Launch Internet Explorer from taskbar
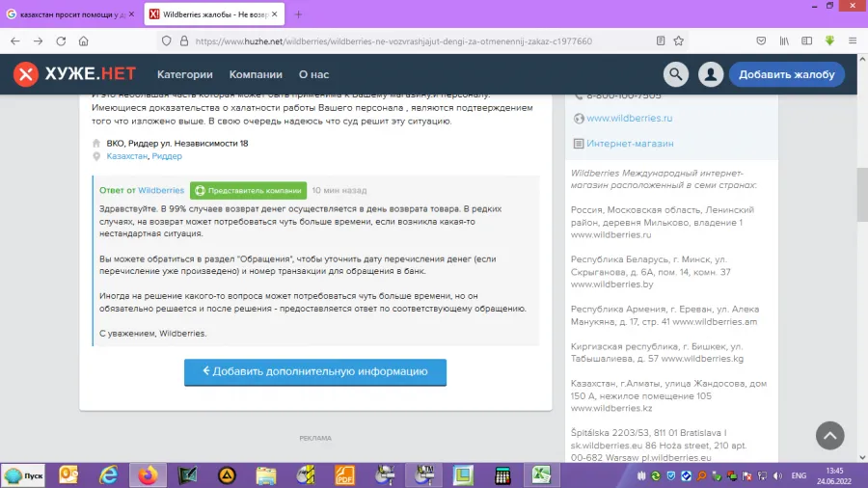The width and height of the screenshot is (868, 488). tap(108, 475)
